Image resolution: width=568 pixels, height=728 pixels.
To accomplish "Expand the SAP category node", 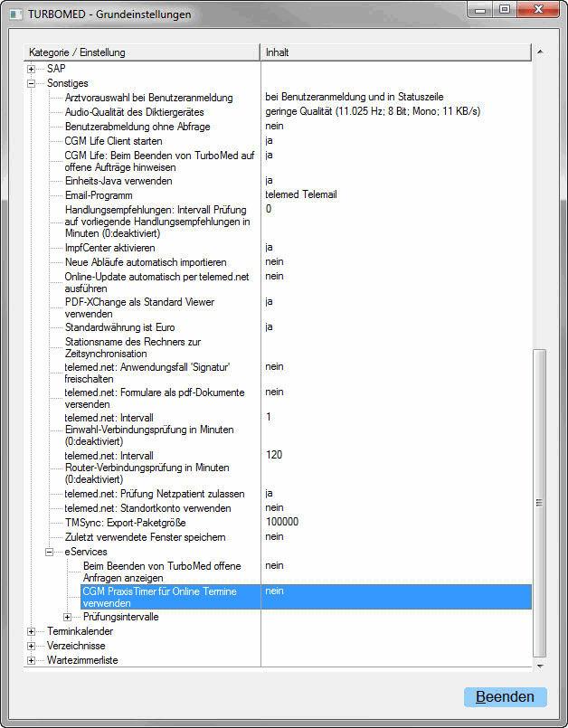I will click(32, 69).
